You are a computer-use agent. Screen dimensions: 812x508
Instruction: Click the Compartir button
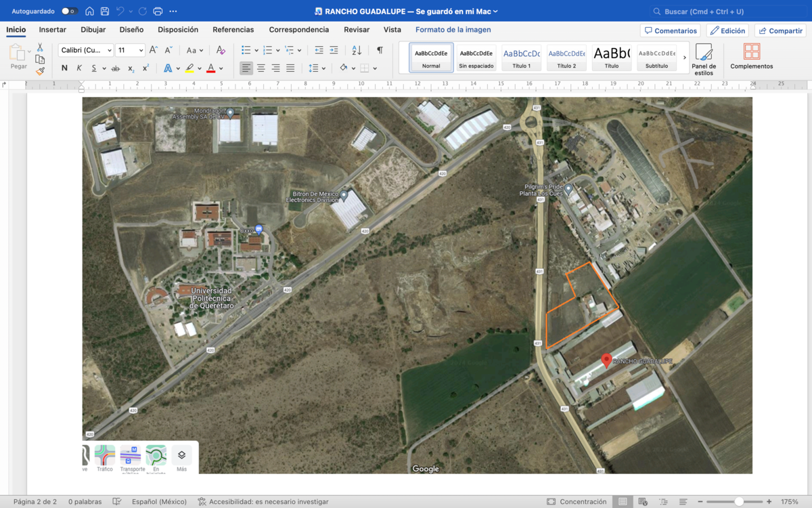[x=780, y=30]
